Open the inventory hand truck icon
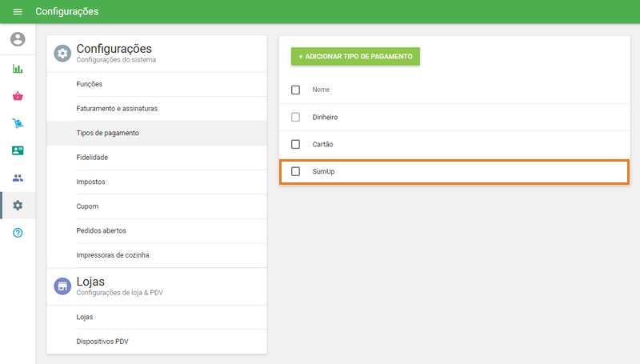The height and width of the screenshot is (364, 640). point(18,123)
